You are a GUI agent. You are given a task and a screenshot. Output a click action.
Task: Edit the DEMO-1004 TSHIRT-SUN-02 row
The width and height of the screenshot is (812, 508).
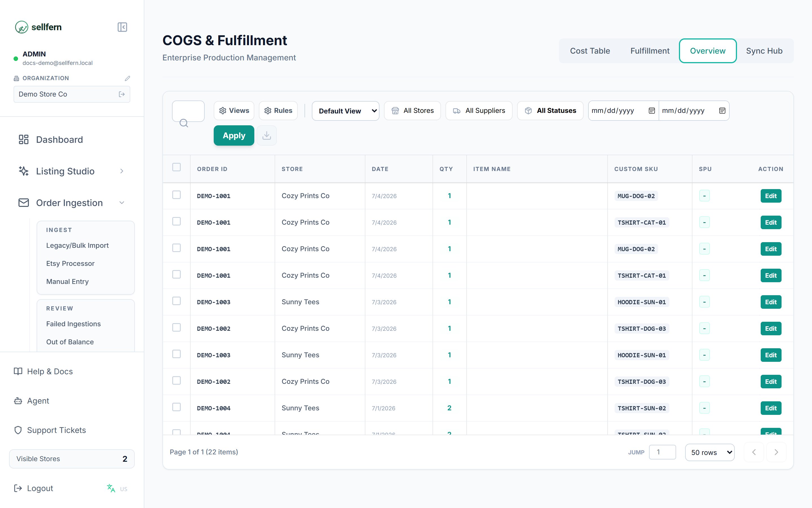[x=771, y=408]
